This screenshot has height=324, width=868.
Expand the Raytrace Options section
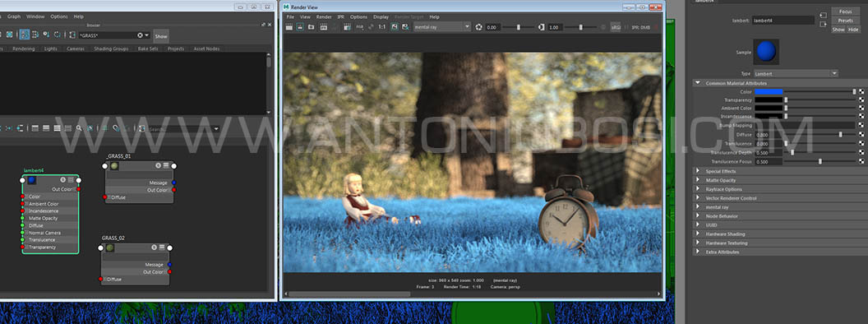[x=698, y=189]
